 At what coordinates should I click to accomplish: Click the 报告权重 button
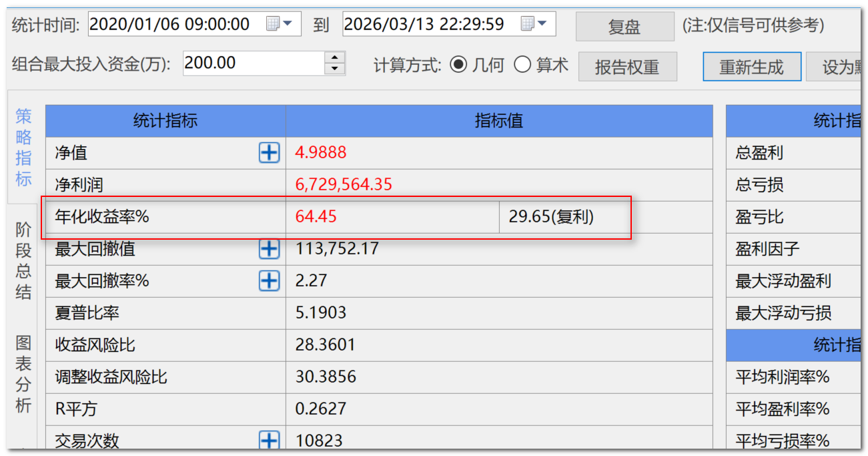tap(627, 67)
